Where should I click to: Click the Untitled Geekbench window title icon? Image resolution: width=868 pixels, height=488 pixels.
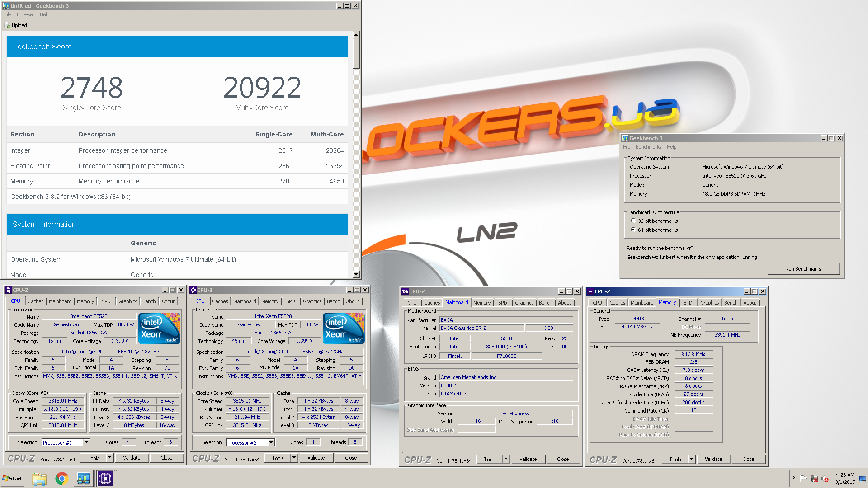[6, 6]
